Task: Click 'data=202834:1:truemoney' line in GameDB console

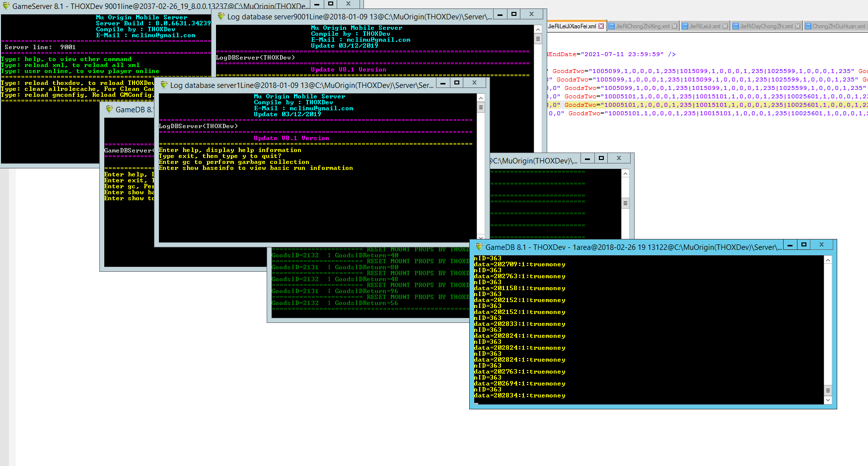Action: coord(519,395)
